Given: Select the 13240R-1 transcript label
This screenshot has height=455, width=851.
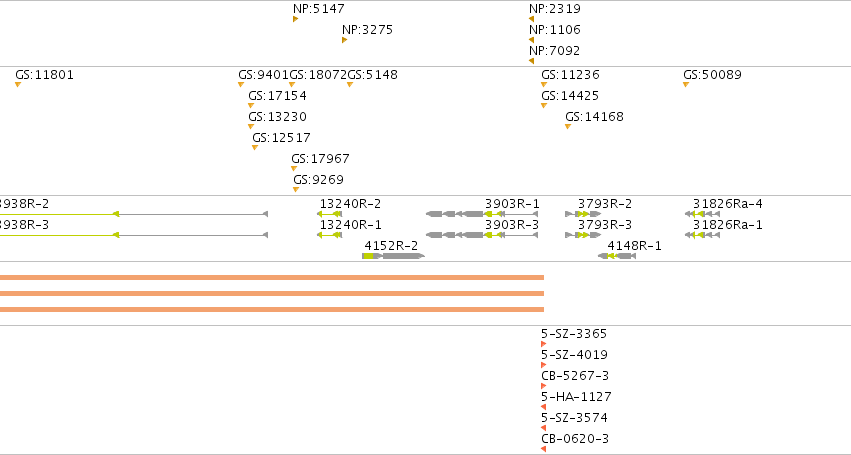Looking at the screenshot, I should pos(350,225).
